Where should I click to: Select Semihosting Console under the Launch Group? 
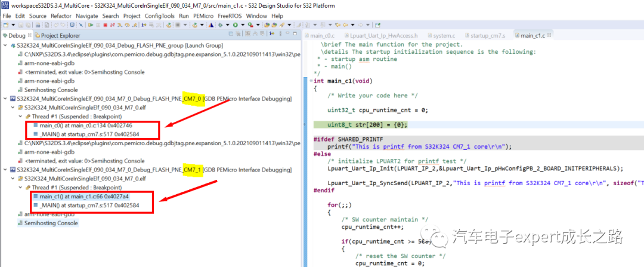pyautogui.click(x=48, y=90)
